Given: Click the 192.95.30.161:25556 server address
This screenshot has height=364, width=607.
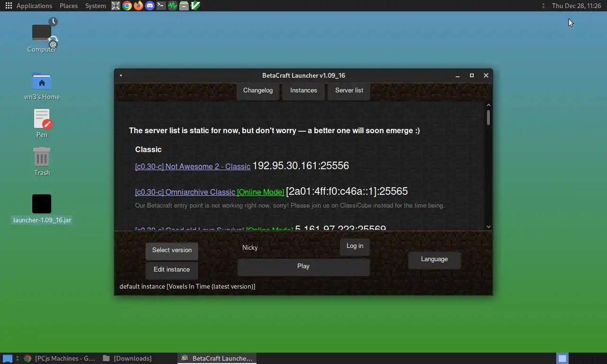Looking at the screenshot, I should [301, 166].
